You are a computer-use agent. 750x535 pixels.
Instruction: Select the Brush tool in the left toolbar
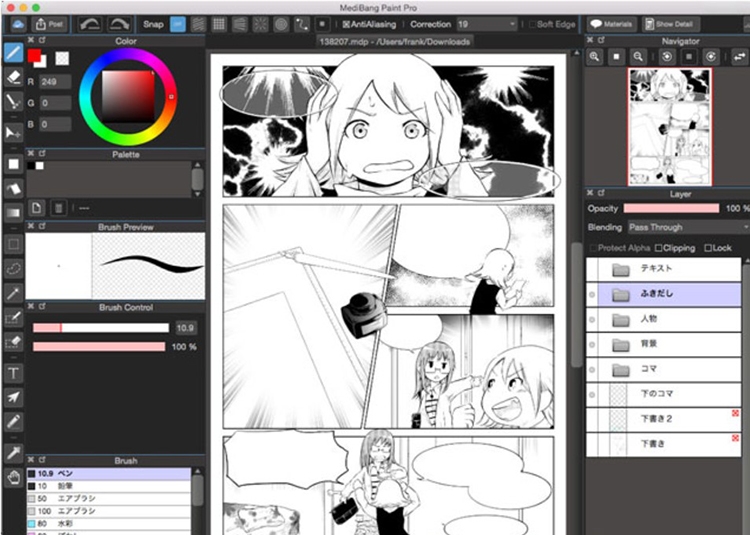tap(13, 53)
